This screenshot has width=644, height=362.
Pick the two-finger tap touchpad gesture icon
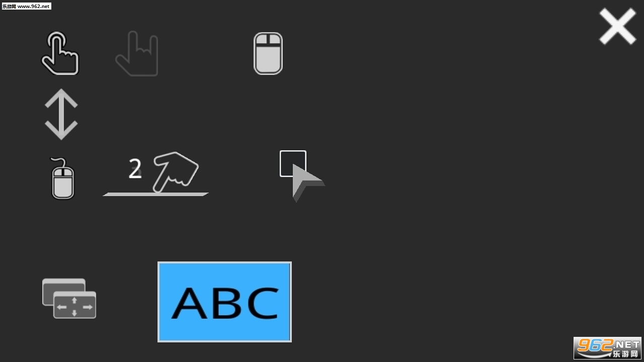click(x=155, y=173)
